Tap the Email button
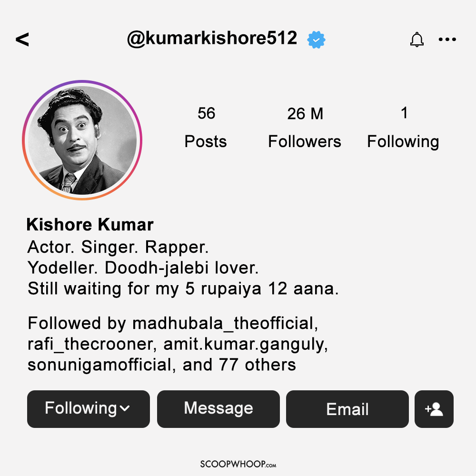This screenshot has width=476, height=476. point(347,409)
